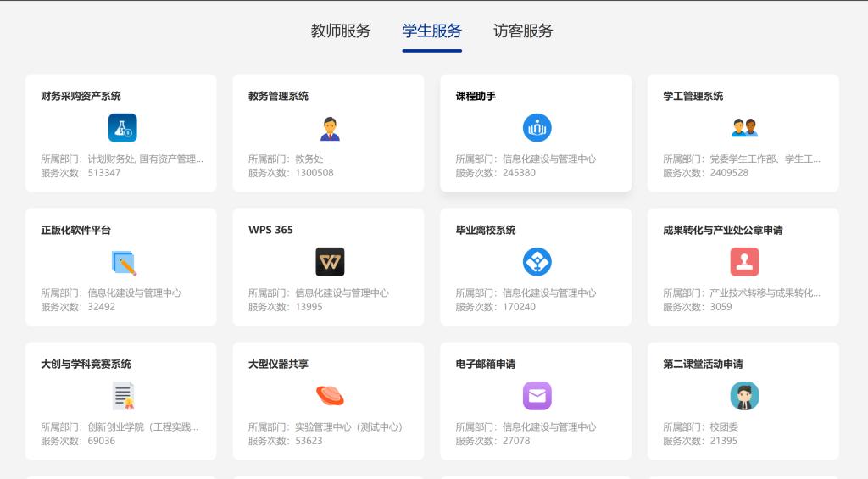Click the 学工管理系统 two-people icon

[x=744, y=128]
